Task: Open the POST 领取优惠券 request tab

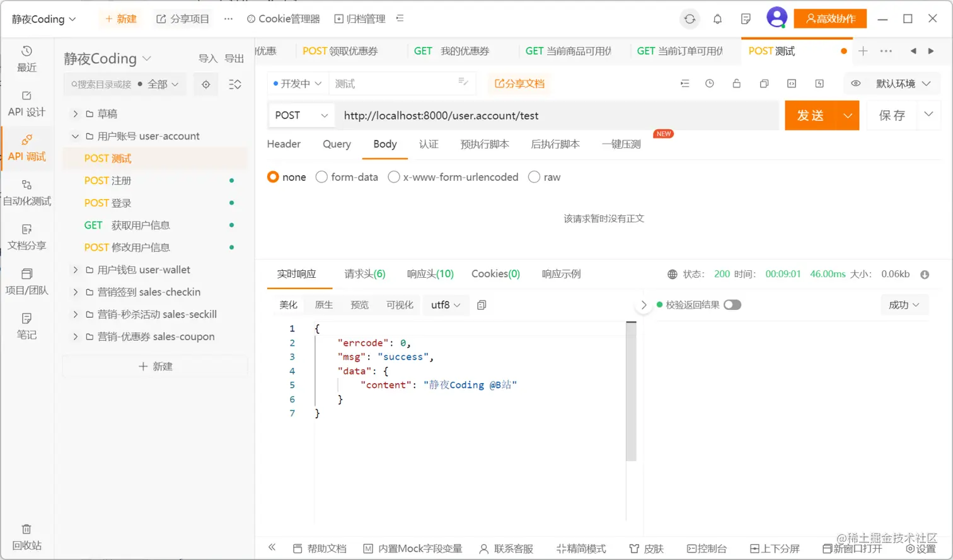Action: [340, 51]
